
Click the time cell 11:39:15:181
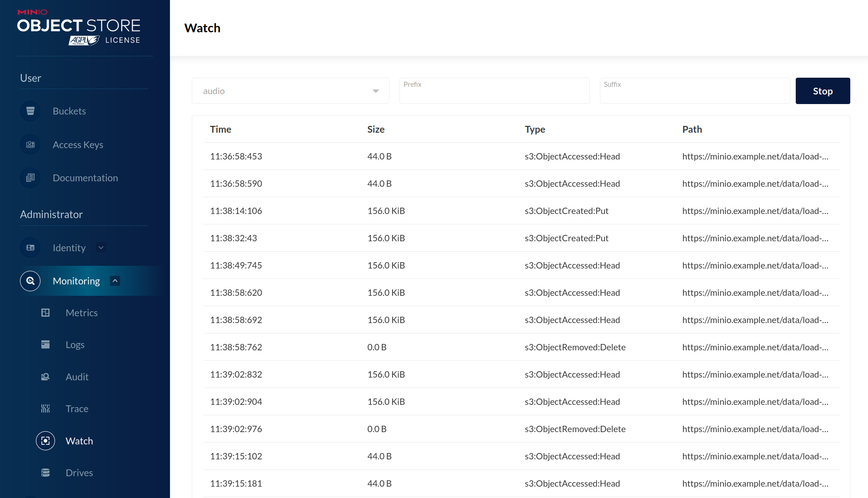(x=236, y=483)
